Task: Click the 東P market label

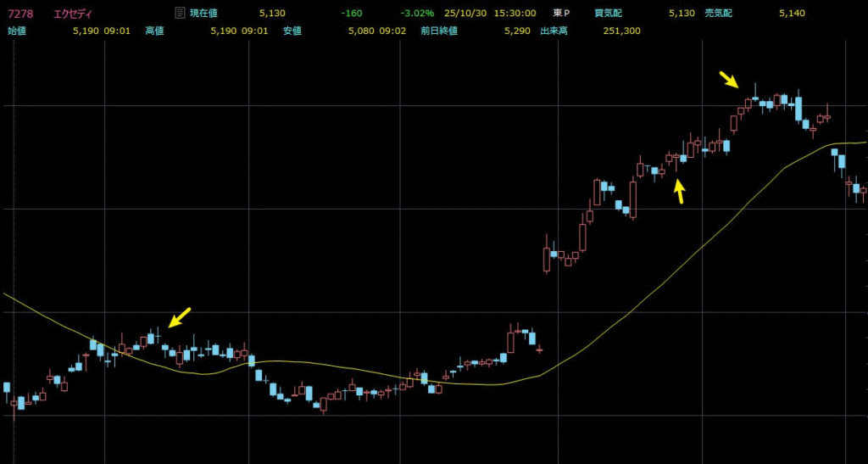Action: coord(561,13)
